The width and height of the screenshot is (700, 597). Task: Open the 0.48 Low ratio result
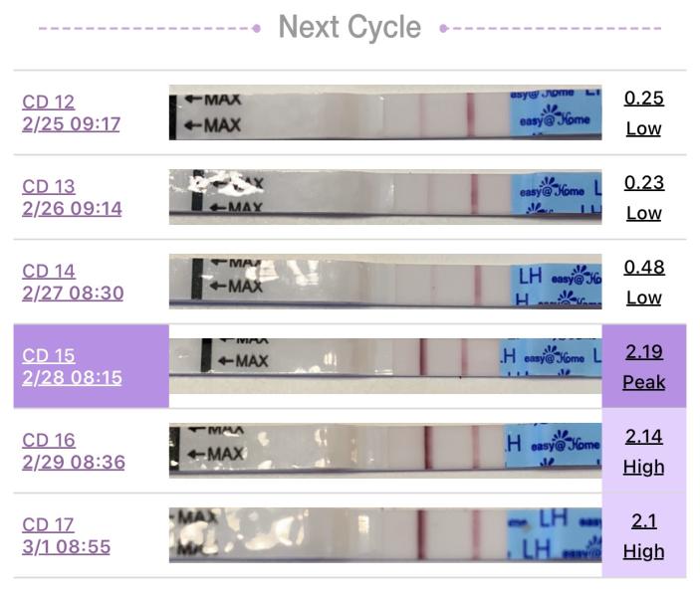644,282
